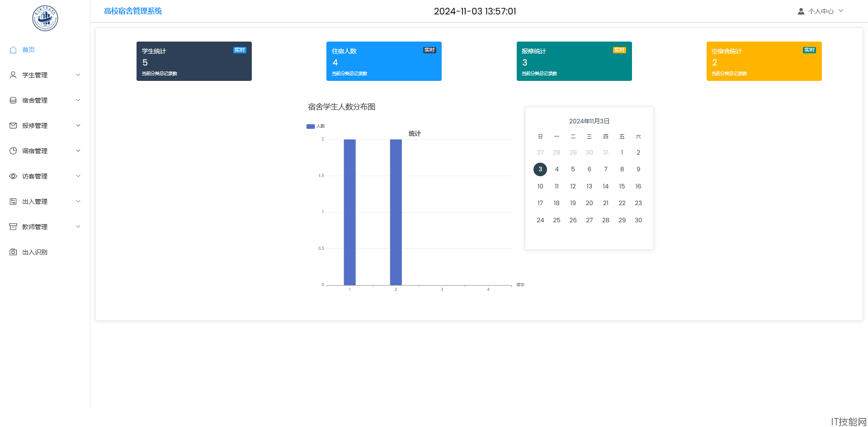Image resolution: width=868 pixels, height=427 pixels.
Task: Open the 学生管理 menu label
Action: click(x=35, y=75)
